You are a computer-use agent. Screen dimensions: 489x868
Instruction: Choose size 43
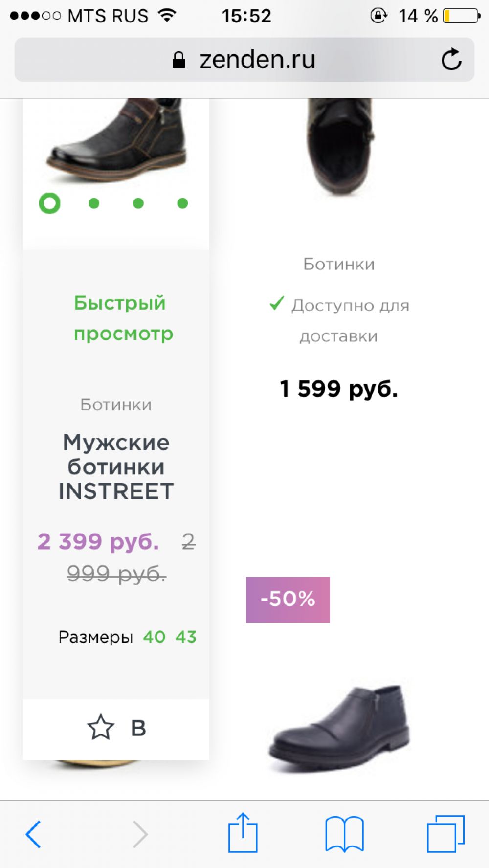pos(186,637)
